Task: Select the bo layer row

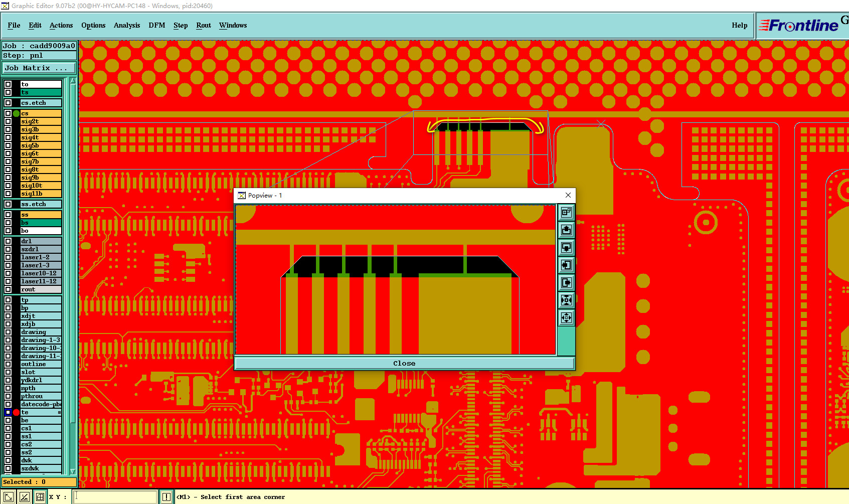Action: point(41,231)
